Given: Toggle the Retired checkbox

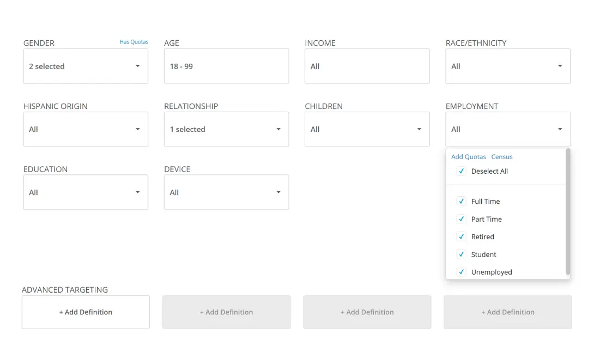Looking at the screenshot, I should (461, 237).
